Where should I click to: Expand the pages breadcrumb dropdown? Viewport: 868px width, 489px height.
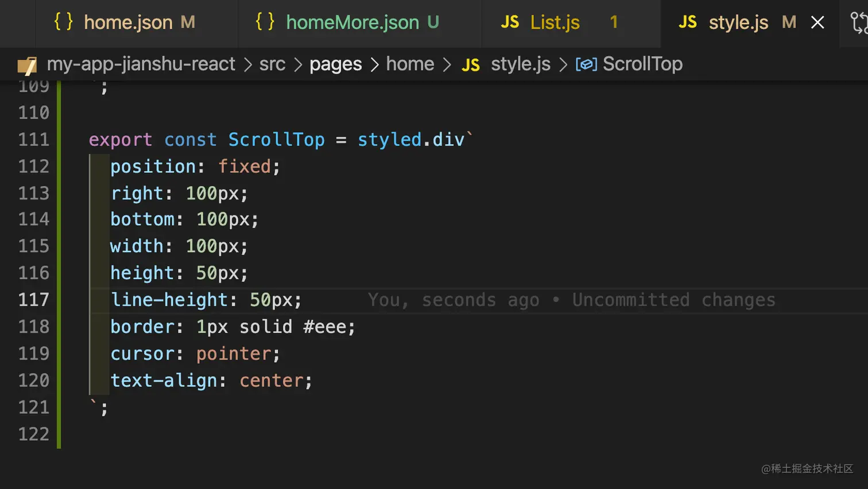pos(336,64)
